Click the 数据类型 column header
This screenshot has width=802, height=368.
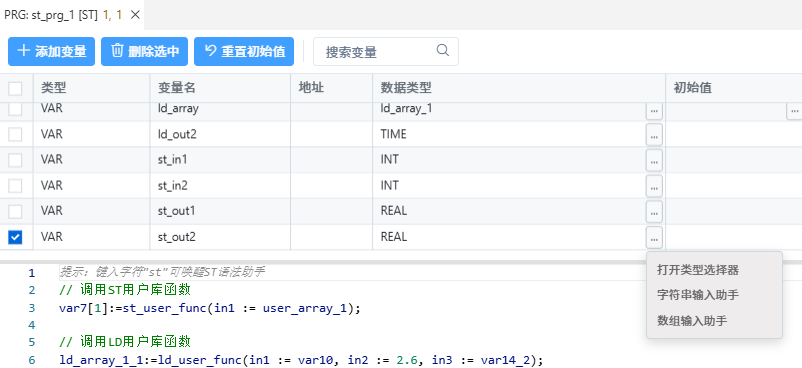[519, 88]
